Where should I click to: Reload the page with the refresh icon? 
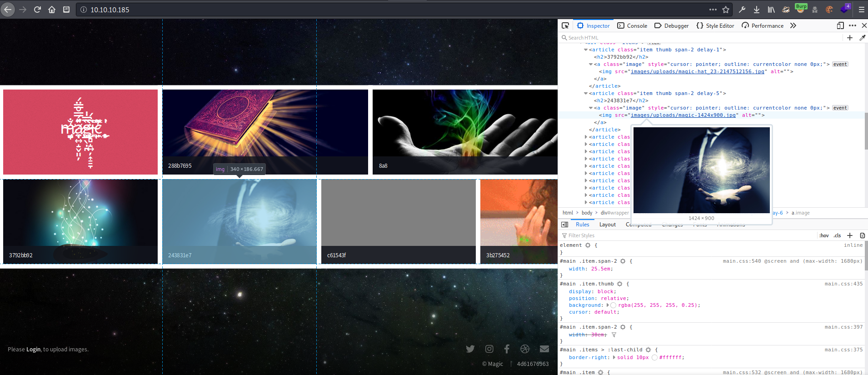pyautogui.click(x=37, y=10)
